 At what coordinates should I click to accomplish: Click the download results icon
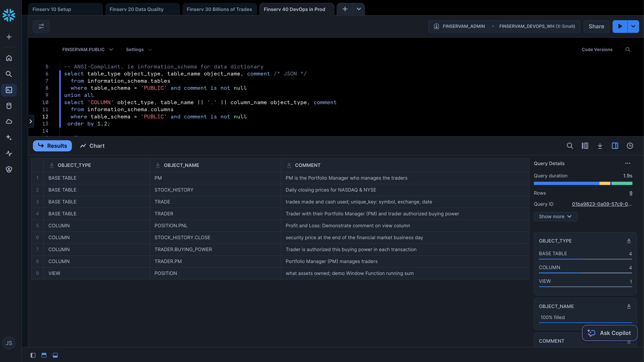coord(600,146)
